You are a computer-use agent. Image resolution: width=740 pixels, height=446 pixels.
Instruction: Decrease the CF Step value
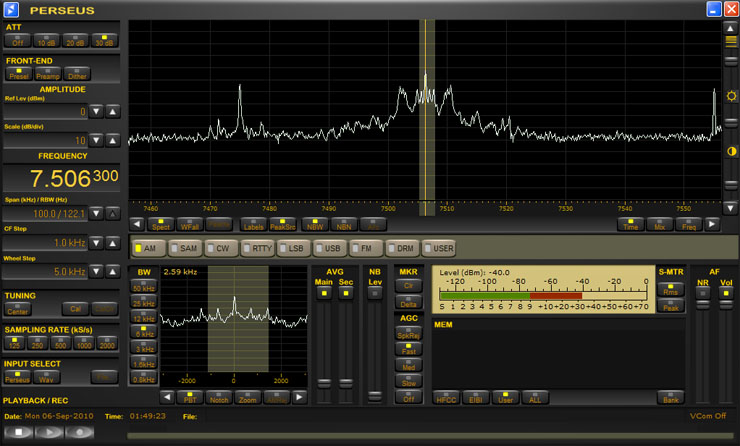(x=96, y=243)
